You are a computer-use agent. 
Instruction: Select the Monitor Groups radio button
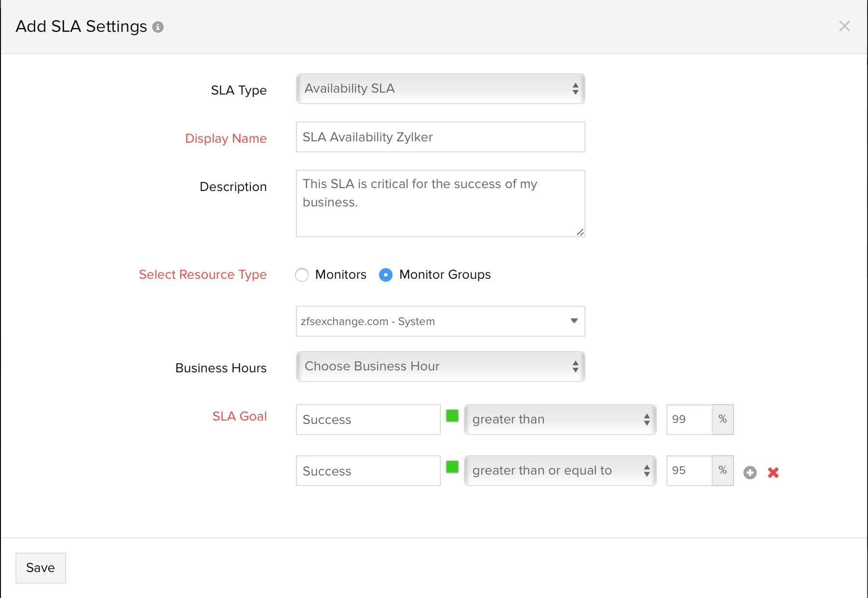pos(386,275)
